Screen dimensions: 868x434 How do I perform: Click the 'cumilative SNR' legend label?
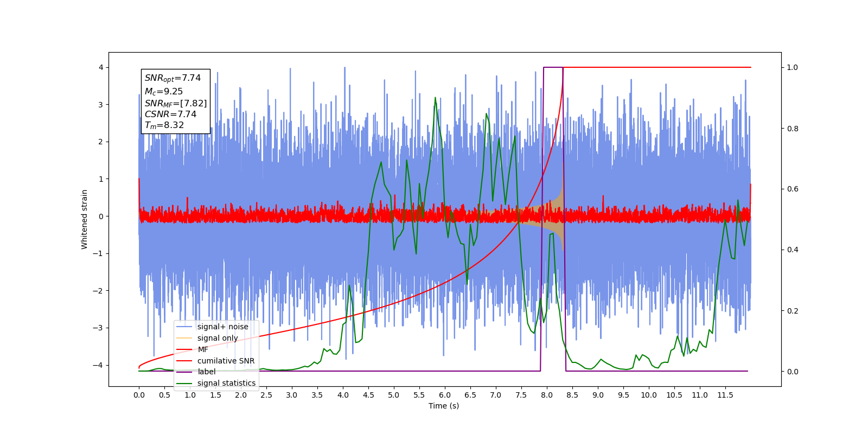(x=226, y=361)
